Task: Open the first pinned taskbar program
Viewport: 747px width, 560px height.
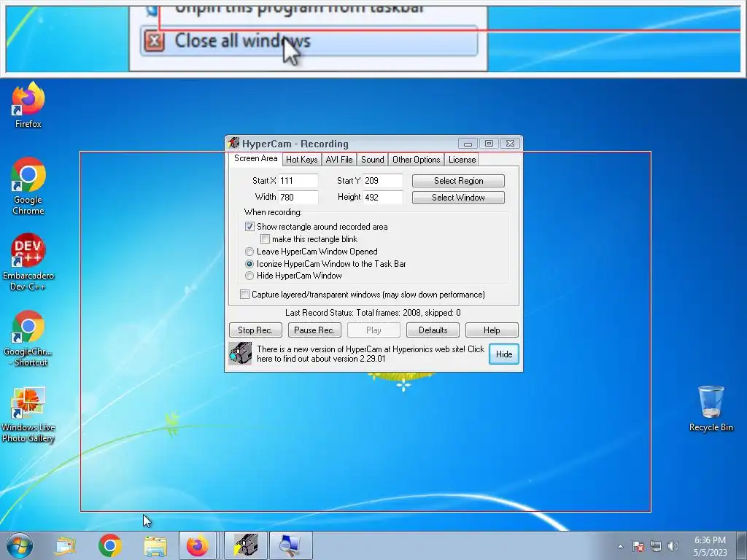Action: pos(65,545)
